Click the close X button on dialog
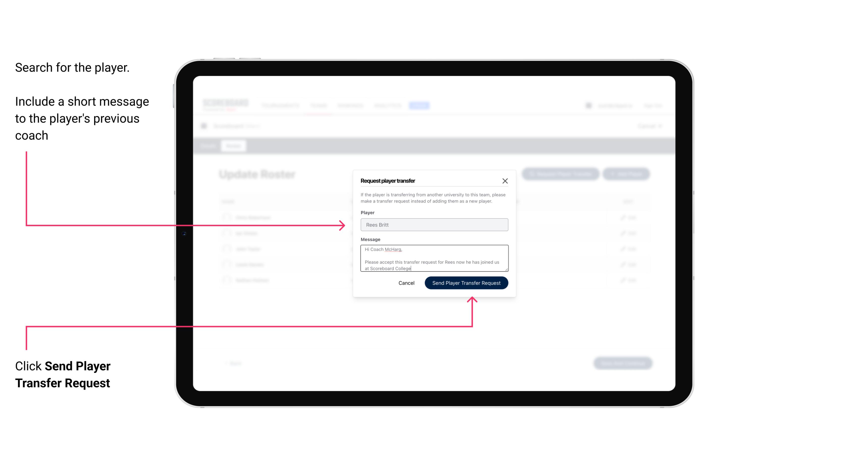 505,181
